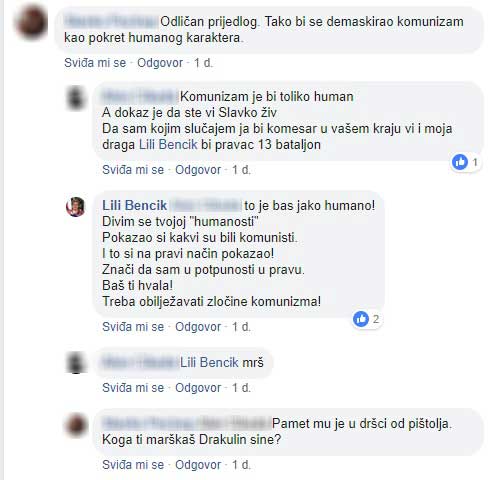The width and height of the screenshot is (500, 480).
Task: Click Lili Bencik mention in 13 bataljon comment
Action: (168, 145)
